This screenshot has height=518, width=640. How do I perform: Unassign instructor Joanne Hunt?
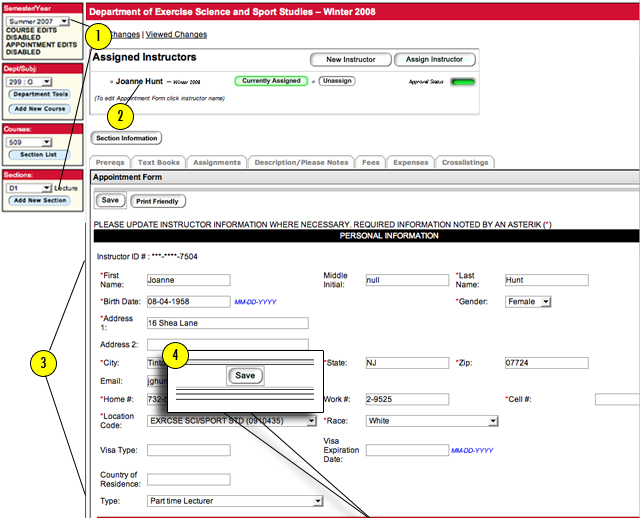click(x=337, y=81)
